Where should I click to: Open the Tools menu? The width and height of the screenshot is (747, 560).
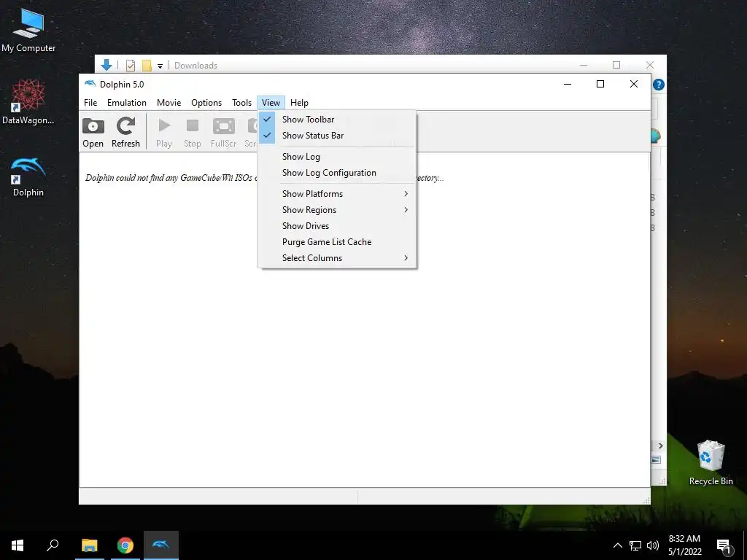point(241,103)
